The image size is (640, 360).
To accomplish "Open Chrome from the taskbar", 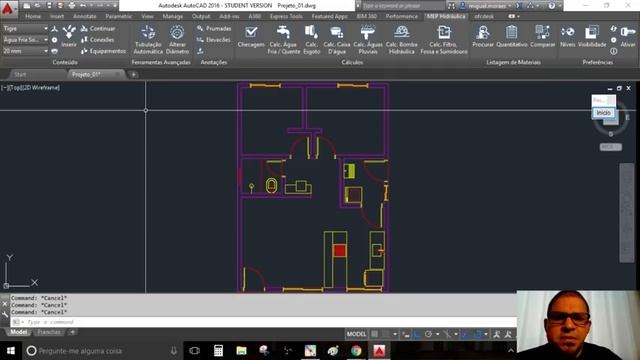I will click(x=356, y=351).
